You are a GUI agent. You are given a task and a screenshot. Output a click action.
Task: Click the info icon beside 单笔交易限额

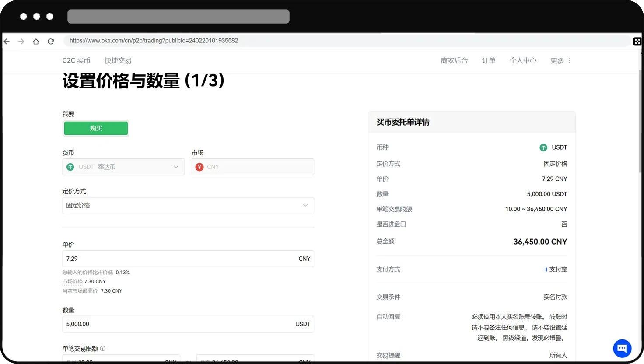pyautogui.click(x=103, y=349)
